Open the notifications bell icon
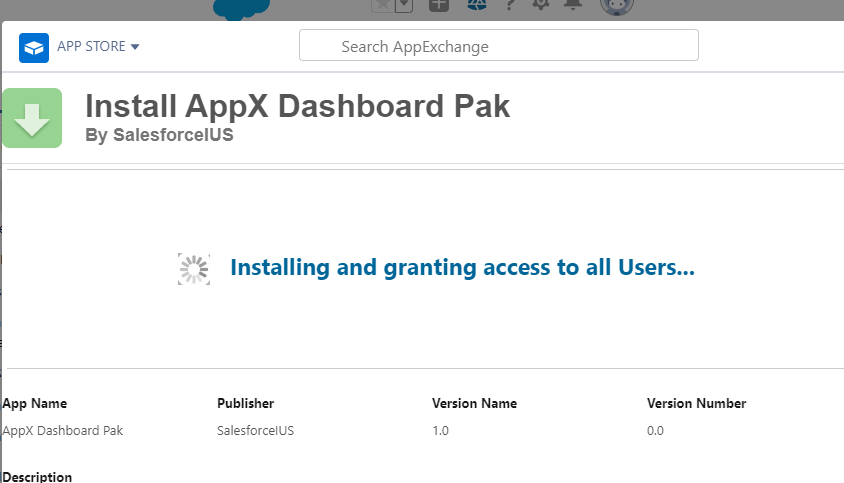Screen dimensions: 844x483 (x=573, y=5)
